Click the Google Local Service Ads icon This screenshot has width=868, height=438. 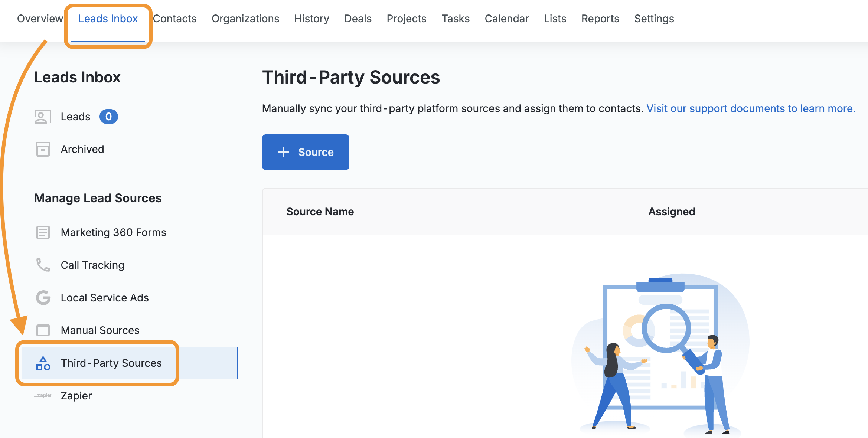43,298
